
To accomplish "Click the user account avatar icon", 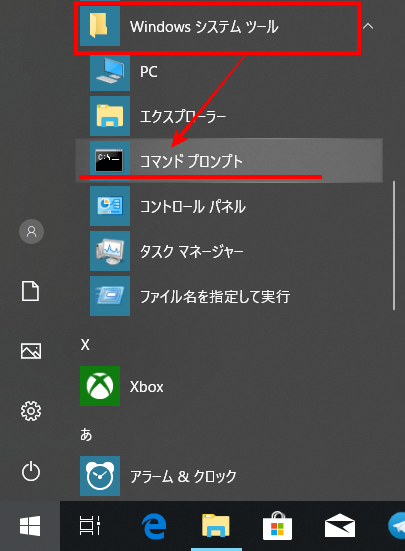I will [31, 232].
